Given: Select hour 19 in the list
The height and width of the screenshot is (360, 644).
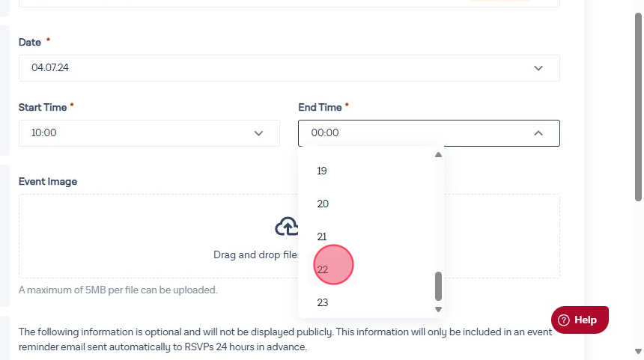Looking at the screenshot, I should (322, 171).
